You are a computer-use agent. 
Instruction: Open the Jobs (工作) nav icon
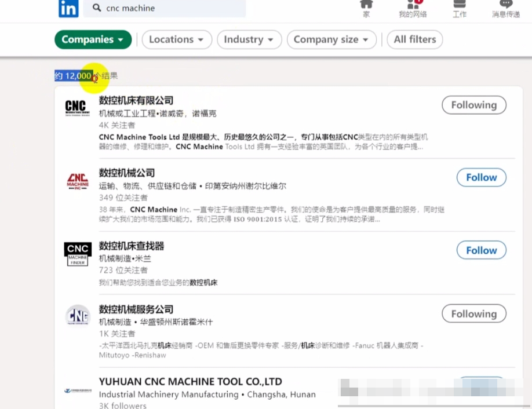tap(460, 9)
